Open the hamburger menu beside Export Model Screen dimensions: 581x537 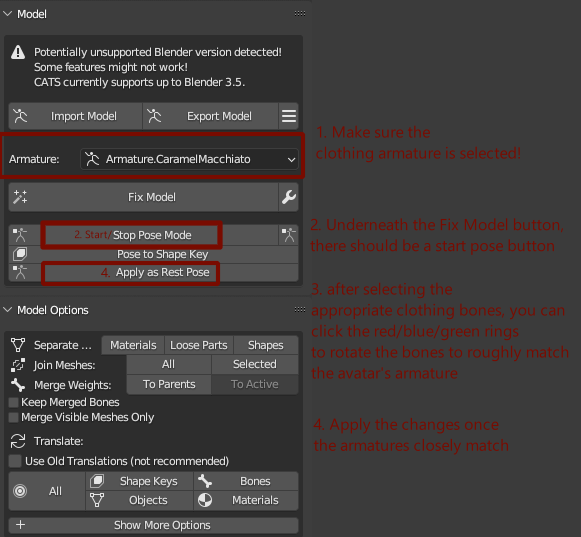289,116
